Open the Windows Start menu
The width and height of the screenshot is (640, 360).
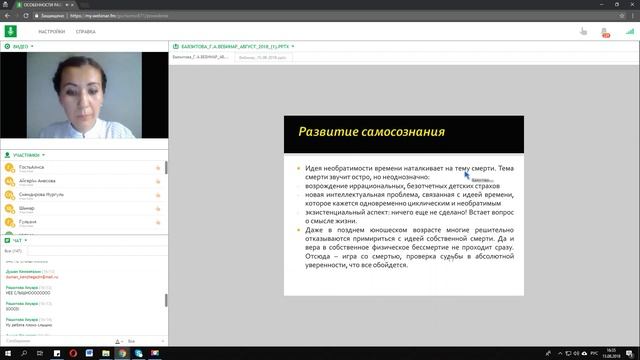(8, 353)
